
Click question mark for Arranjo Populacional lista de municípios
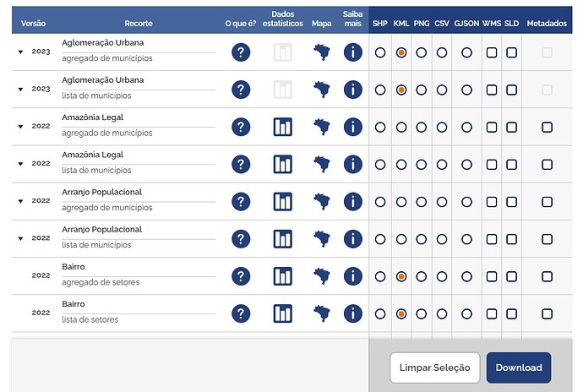pyautogui.click(x=241, y=239)
